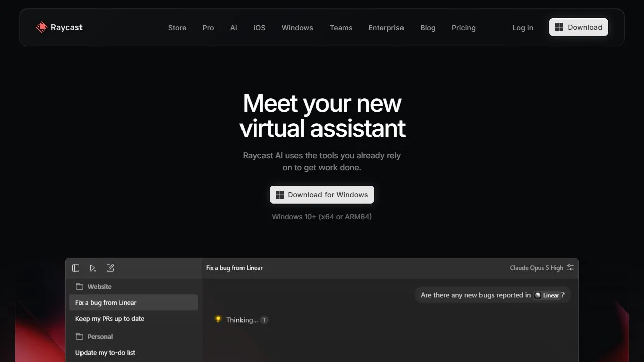
Task: Click the play icon in chat toolbar
Action: click(93, 268)
